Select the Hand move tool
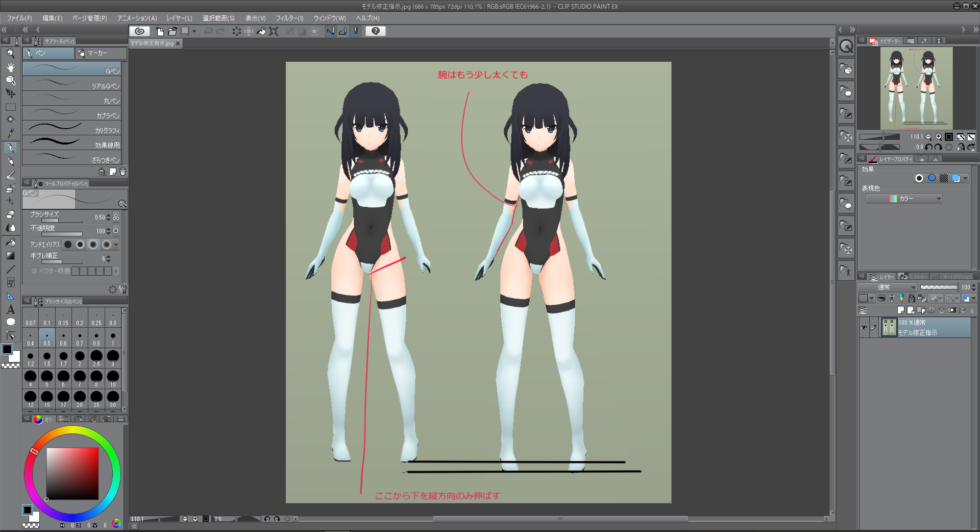Image resolution: width=980 pixels, height=532 pixels. coord(10,67)
